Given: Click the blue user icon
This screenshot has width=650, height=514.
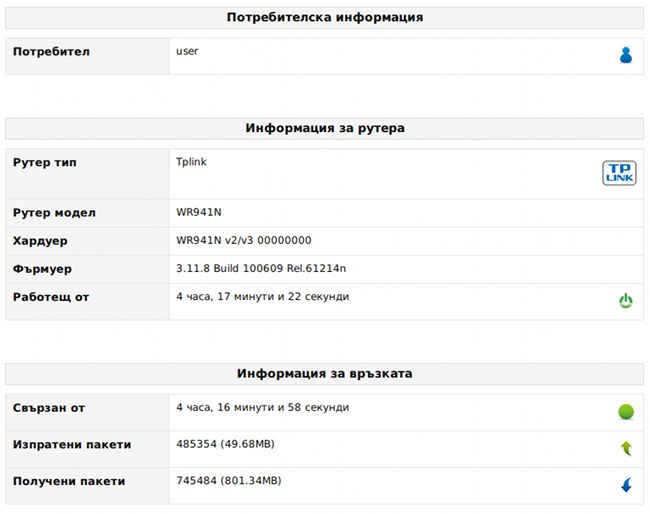Looking at the screenshot, I should pyautogui.click(x=626, y=55).
